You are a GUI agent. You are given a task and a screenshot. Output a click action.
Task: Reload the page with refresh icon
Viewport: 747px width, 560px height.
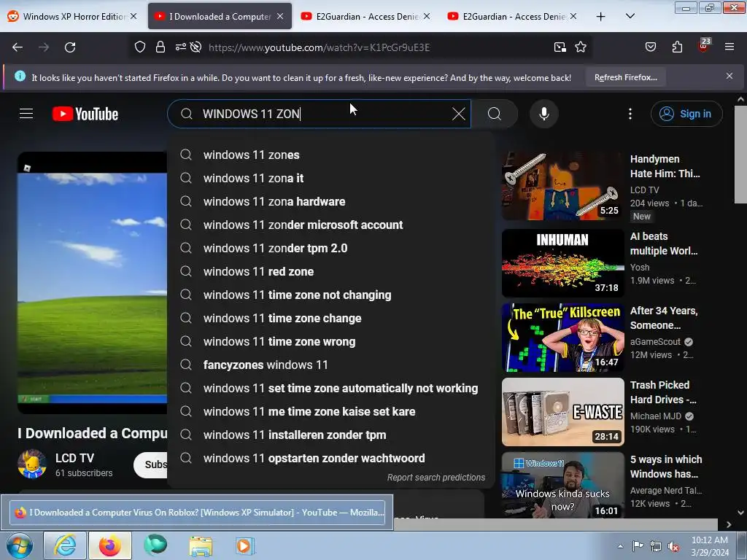pyautogui.click(x=70, y=47)
